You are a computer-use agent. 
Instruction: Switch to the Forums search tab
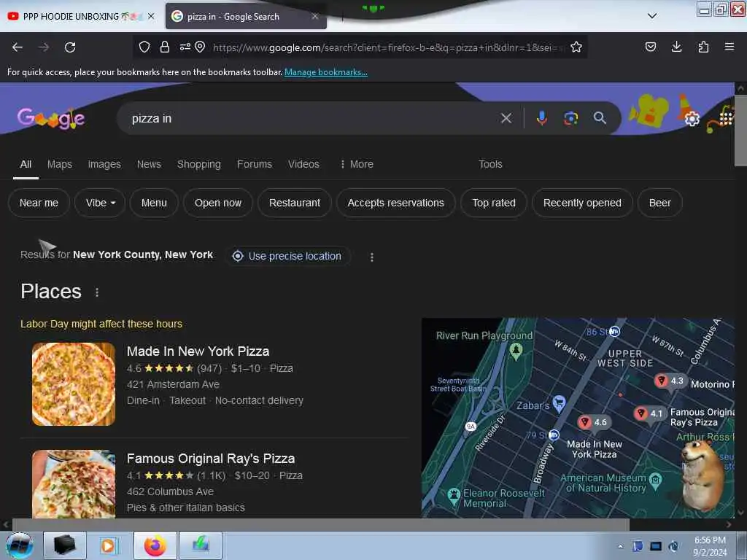(x=255, y=164)
